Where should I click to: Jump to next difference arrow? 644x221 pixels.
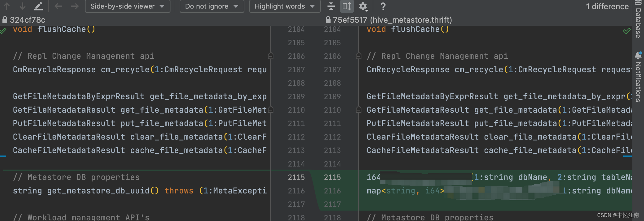(x=23, y=6)
